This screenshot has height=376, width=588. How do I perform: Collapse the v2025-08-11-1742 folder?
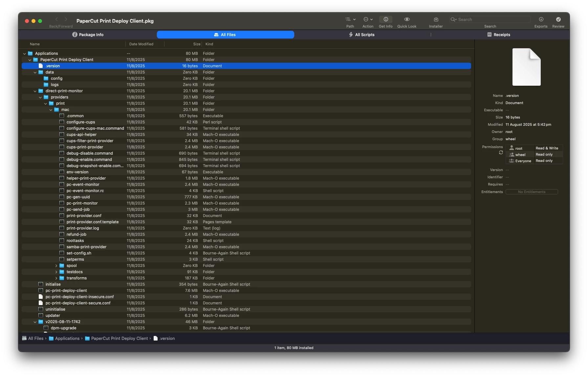35,322
